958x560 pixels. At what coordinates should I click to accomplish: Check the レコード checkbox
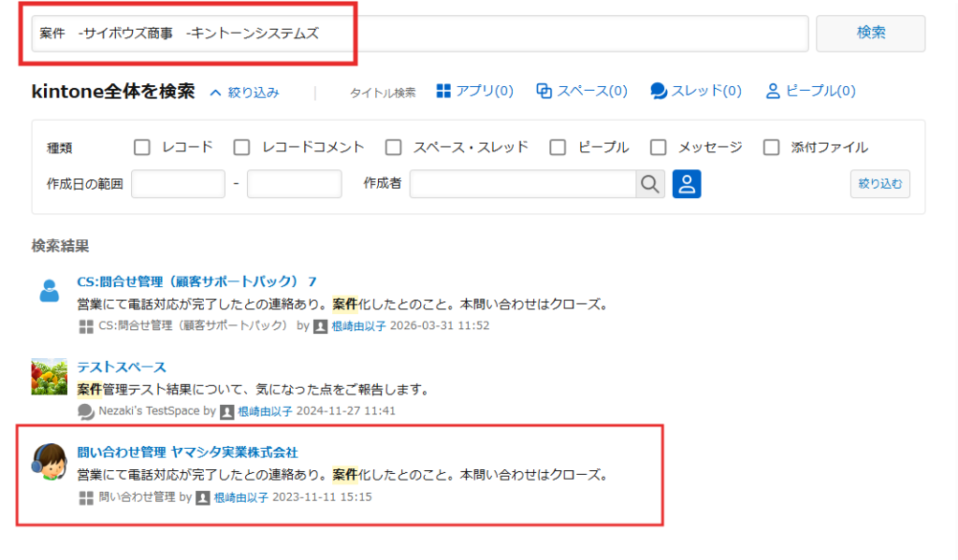tap(142, 147)
